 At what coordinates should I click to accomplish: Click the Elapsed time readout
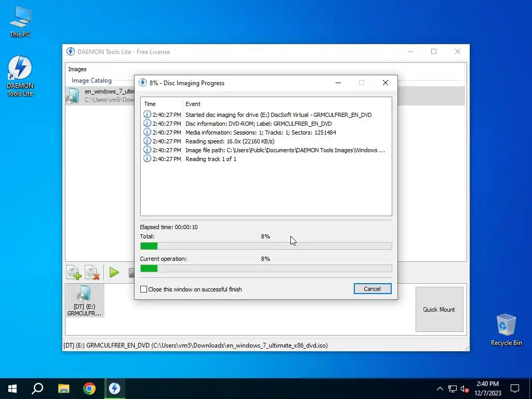(169, 227)
